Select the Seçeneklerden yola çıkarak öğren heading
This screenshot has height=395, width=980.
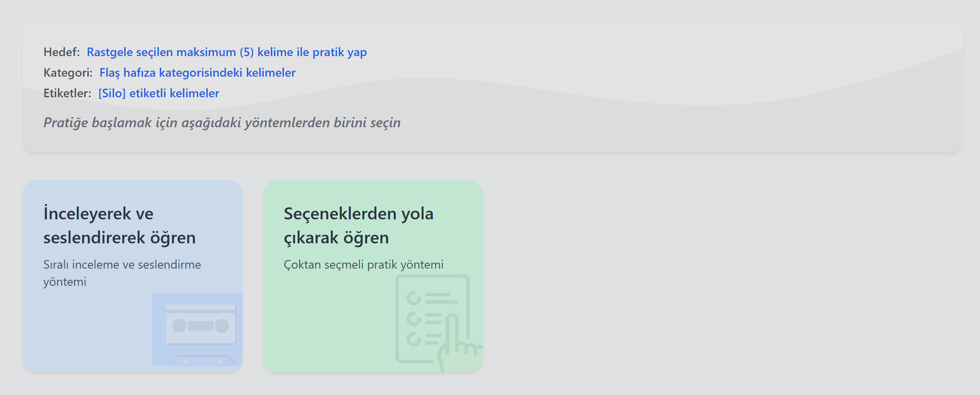(x=359, y=225)
